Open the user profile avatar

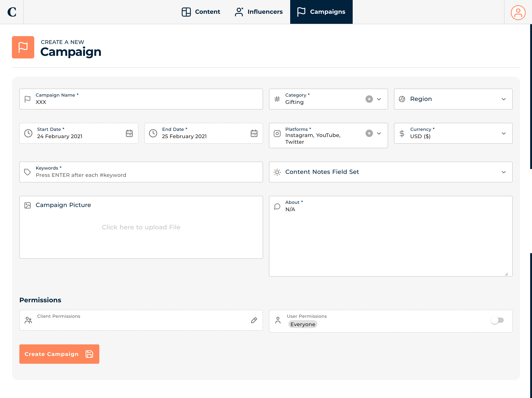pyautogui.click(x=518, y=12)
